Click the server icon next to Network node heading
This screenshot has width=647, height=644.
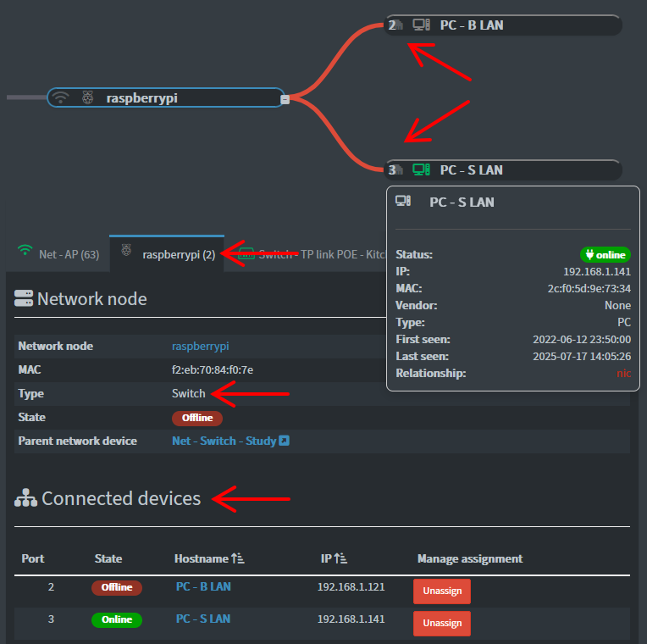(24, 298)
